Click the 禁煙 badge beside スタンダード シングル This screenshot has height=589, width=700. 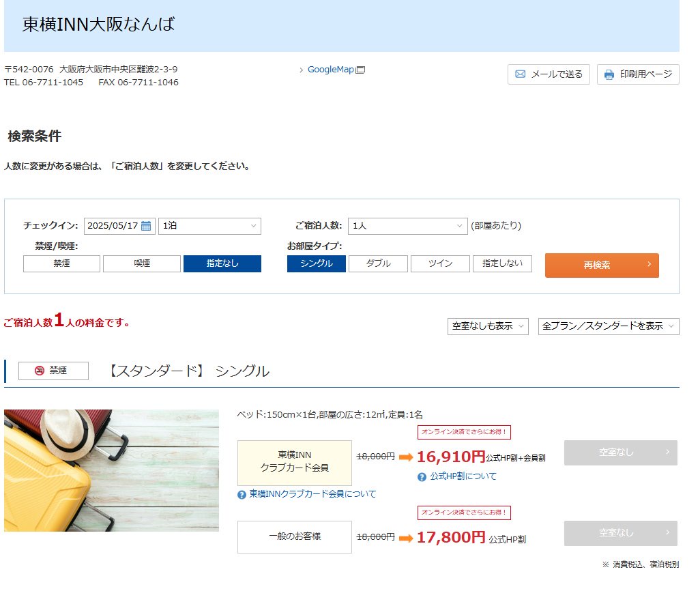click(54, 371)
